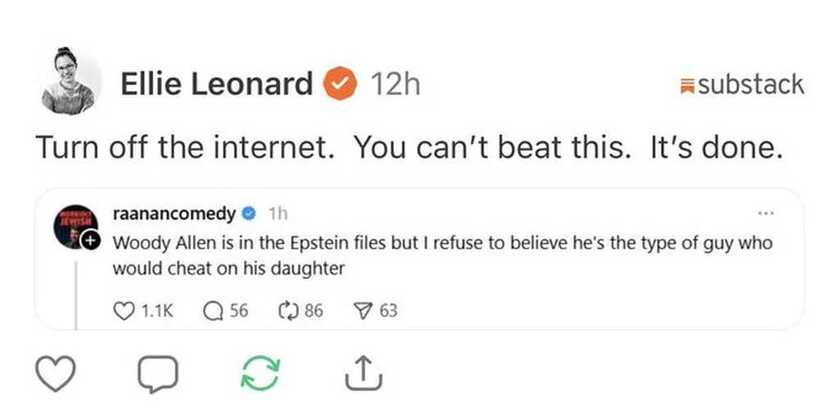Viewport: 839px width, 418px height.
Task: Click the Substack logo
Action: coord(741,85)
